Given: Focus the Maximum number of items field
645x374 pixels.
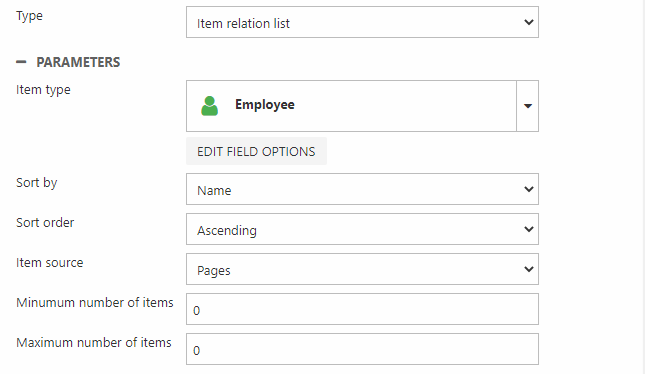Looking at the screenshot, I should [x=362, y=349].
